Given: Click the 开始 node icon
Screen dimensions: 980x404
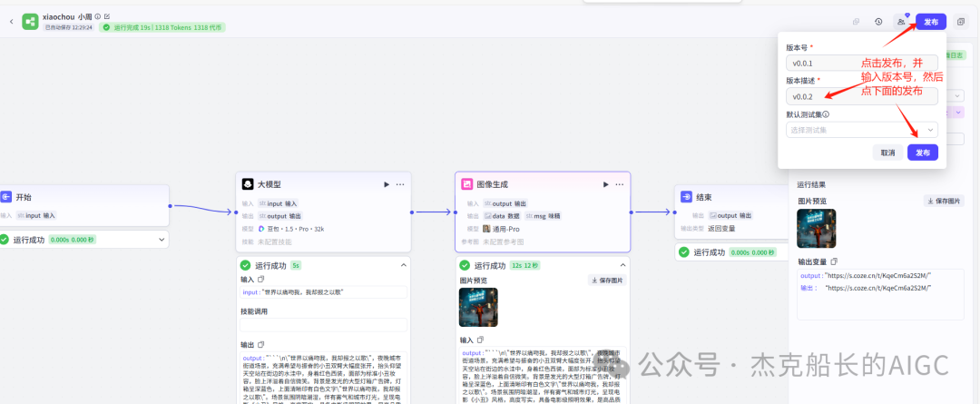Looking at the screenshot, I should pos(5,197).
